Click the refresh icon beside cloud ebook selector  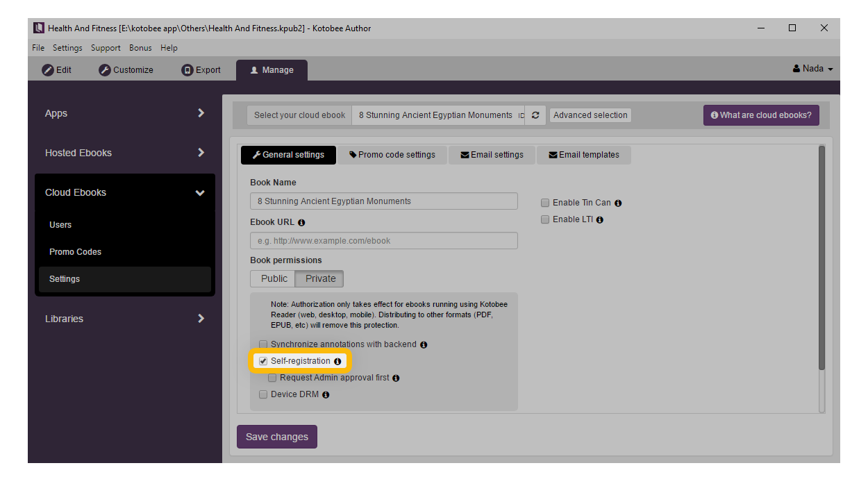(535, 115)
